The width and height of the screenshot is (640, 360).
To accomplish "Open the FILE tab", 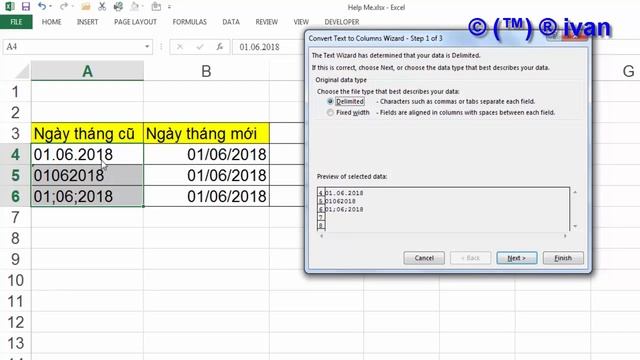I will tap(16, 22).
